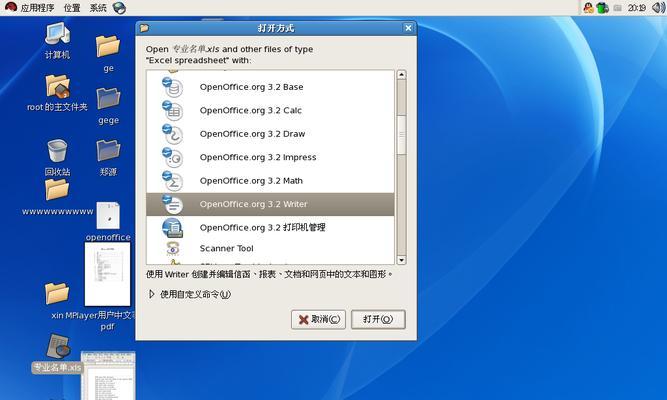Click the application list scrollbar thumb
The width and height of the screenshot is (667, 400).
[x=401, y=135]
